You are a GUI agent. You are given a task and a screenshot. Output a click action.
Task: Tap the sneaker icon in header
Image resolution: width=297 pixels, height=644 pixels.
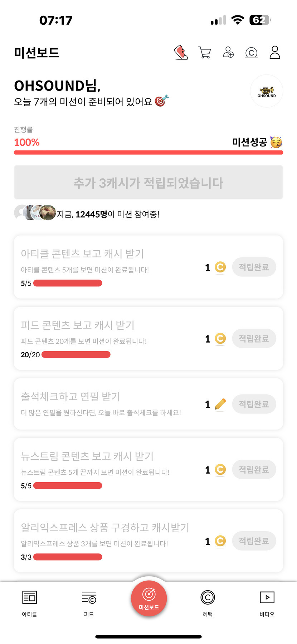click(x=181, y=52)
